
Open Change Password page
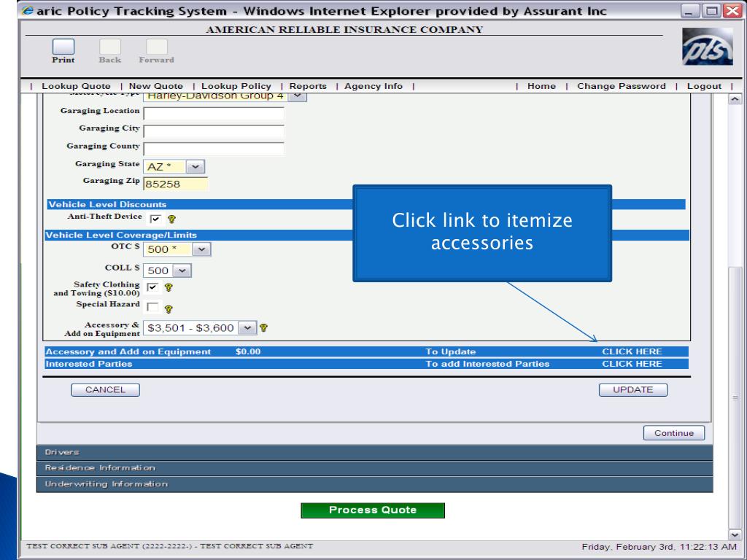(x=622, y=86)
